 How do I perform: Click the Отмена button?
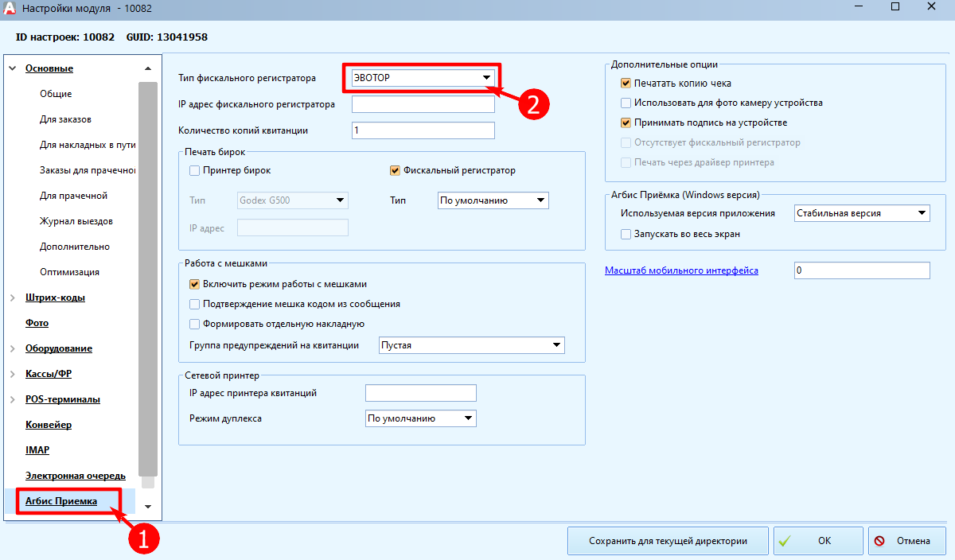[906, 541]
